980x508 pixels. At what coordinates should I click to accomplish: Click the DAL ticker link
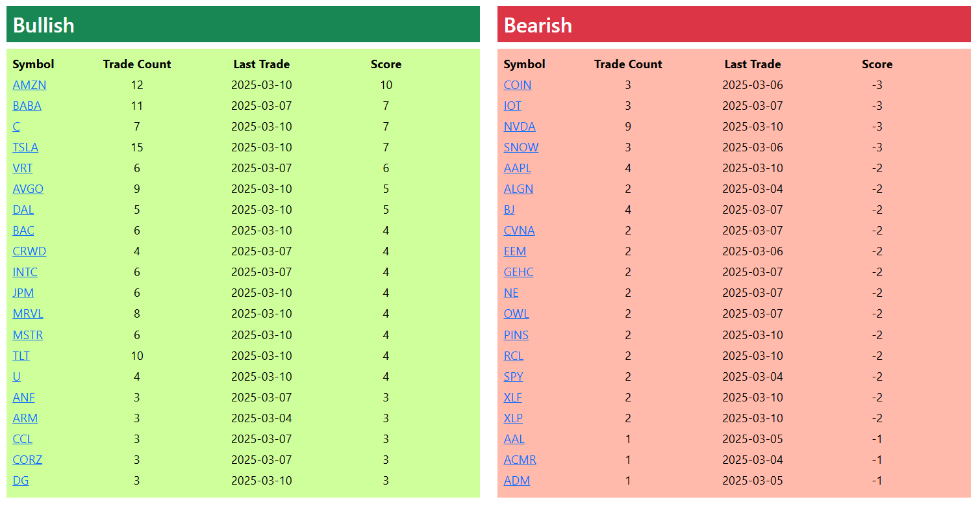23,210
